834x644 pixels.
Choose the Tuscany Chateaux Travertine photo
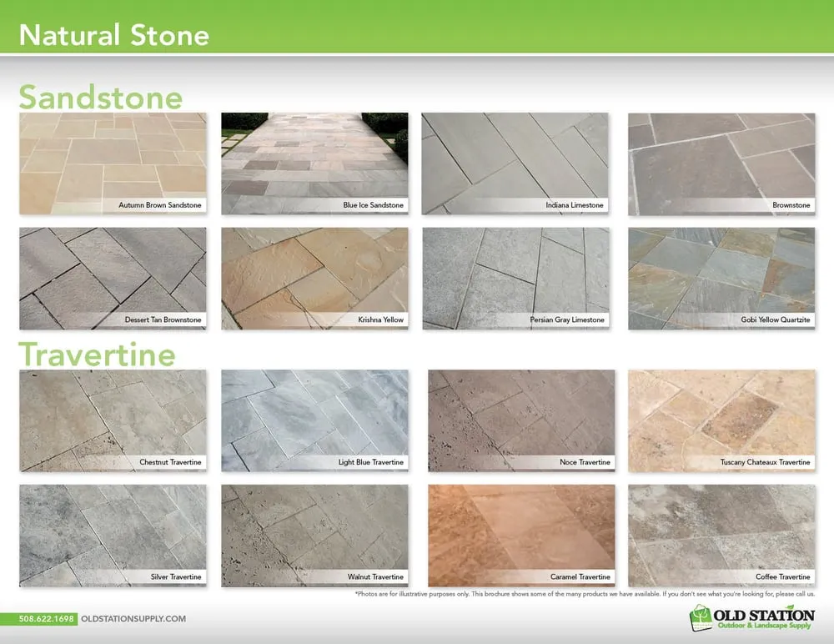click(721, 420)
